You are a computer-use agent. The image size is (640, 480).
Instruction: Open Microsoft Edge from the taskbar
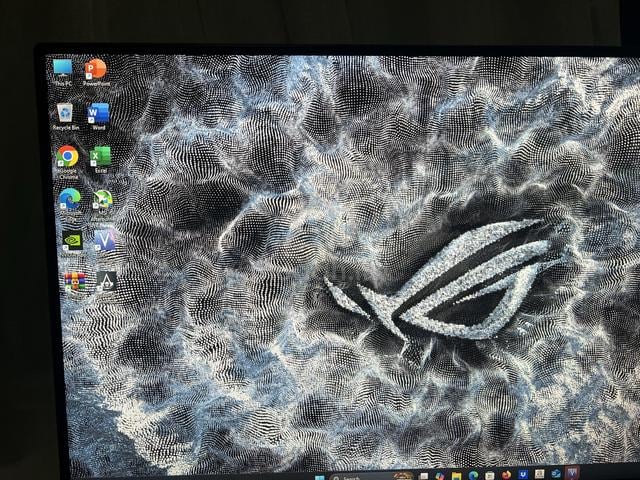(x=473, y=475)
